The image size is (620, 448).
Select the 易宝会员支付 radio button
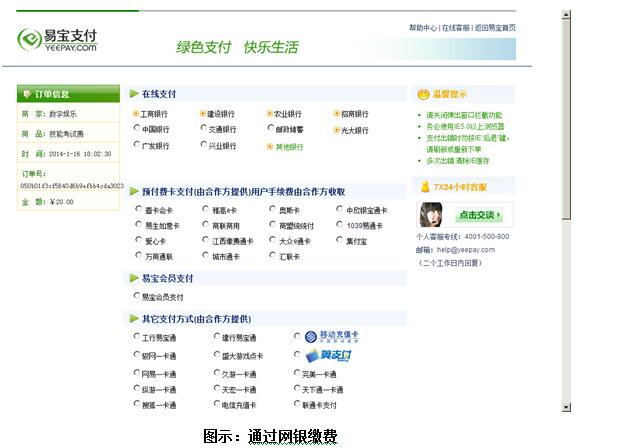click(x=137, y=295)
